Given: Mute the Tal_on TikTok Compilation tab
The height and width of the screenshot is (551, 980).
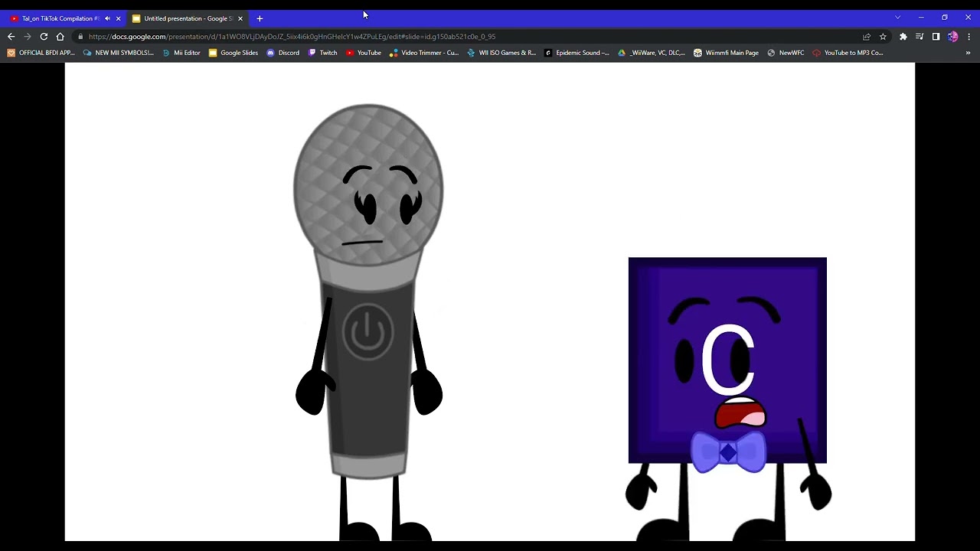Looking at the screenshot, I should pos(107,18).
